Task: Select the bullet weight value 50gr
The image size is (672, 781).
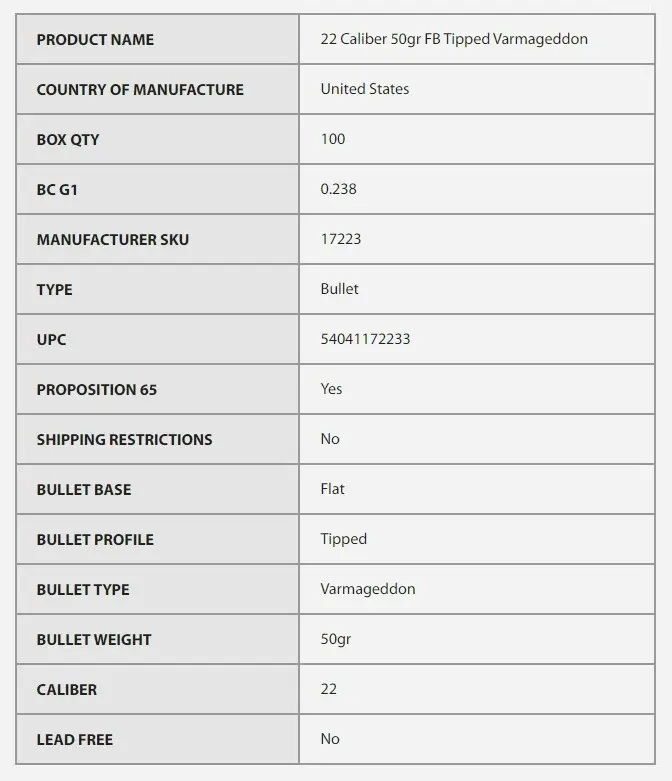Action: [x=336, y=639]
